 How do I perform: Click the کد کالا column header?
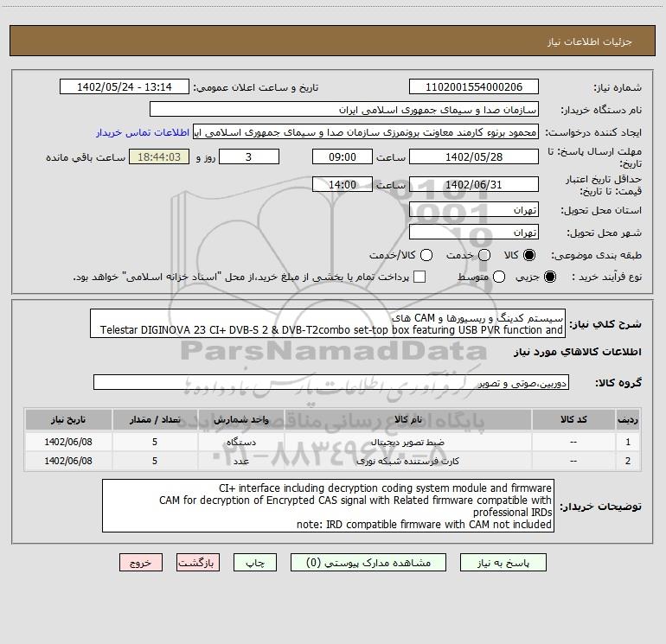click(x=573, y=419)
